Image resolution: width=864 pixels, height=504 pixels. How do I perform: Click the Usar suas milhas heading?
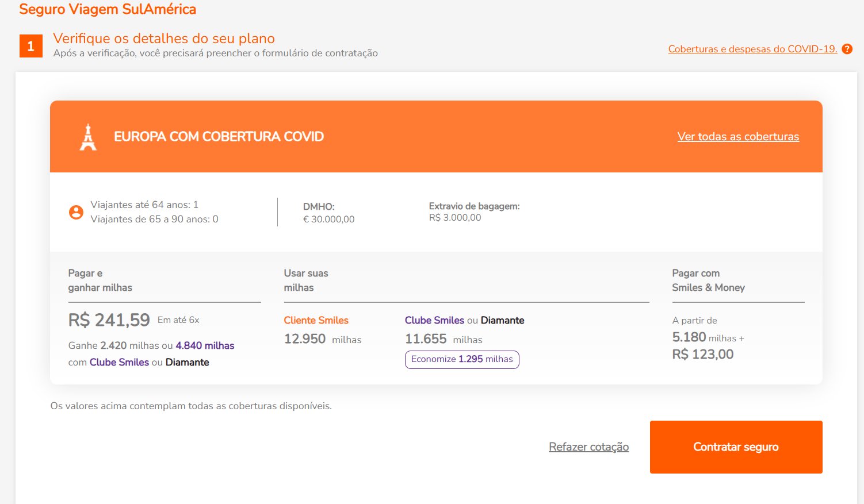(x=305, y=280)
